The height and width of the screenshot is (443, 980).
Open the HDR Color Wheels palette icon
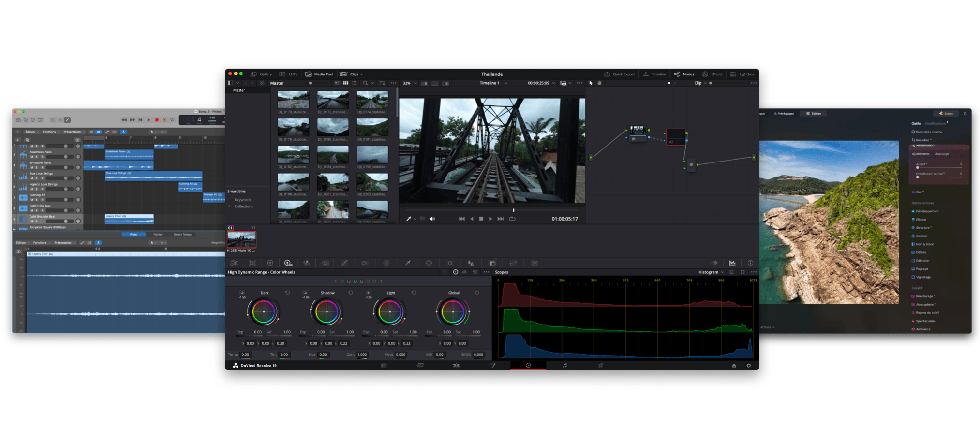coord(288,263)
